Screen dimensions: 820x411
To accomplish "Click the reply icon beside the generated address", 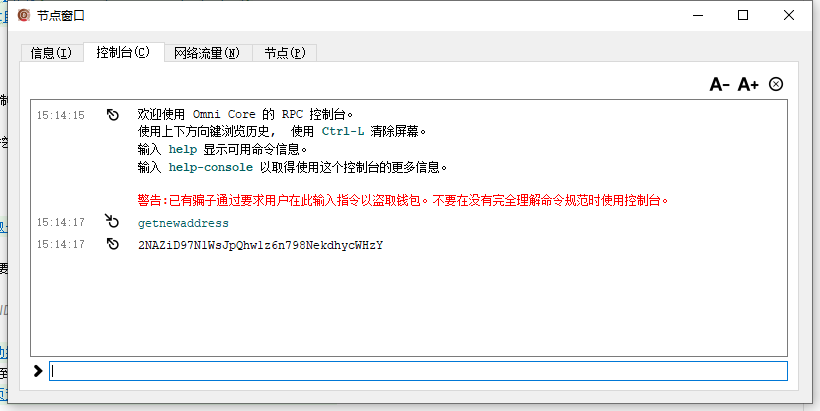I will 112,244.
